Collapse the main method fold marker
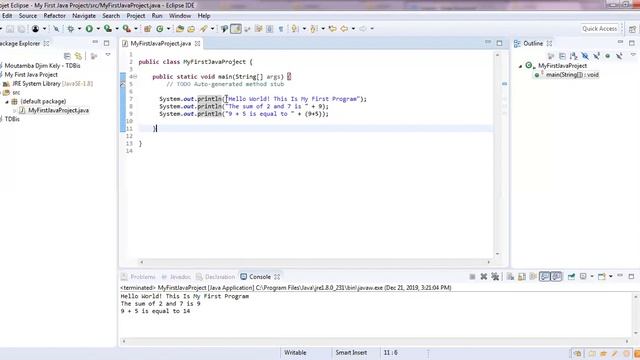640x360 pixels. (135, 77)
